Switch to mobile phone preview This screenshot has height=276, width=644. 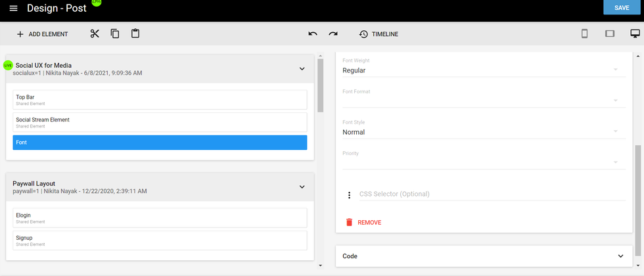click(584, 34)
